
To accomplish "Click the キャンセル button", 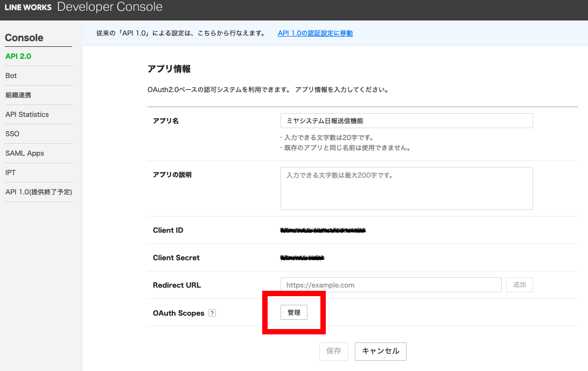I will (381, 351).
